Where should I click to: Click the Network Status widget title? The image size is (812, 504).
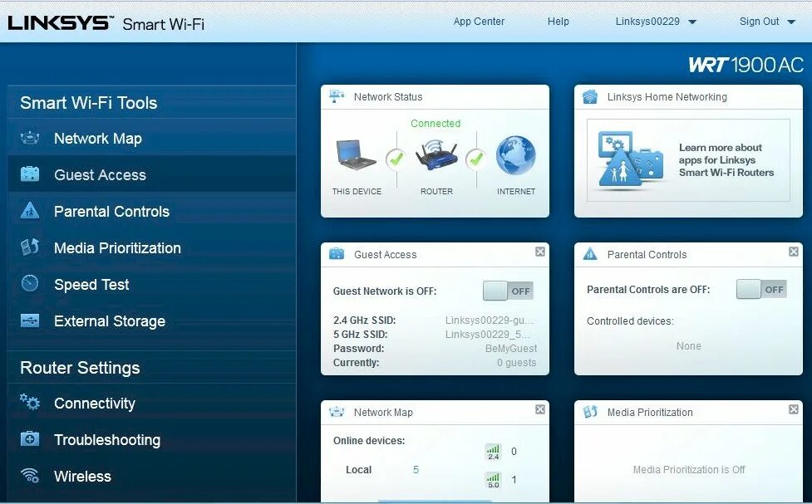(x=388, y=97)
